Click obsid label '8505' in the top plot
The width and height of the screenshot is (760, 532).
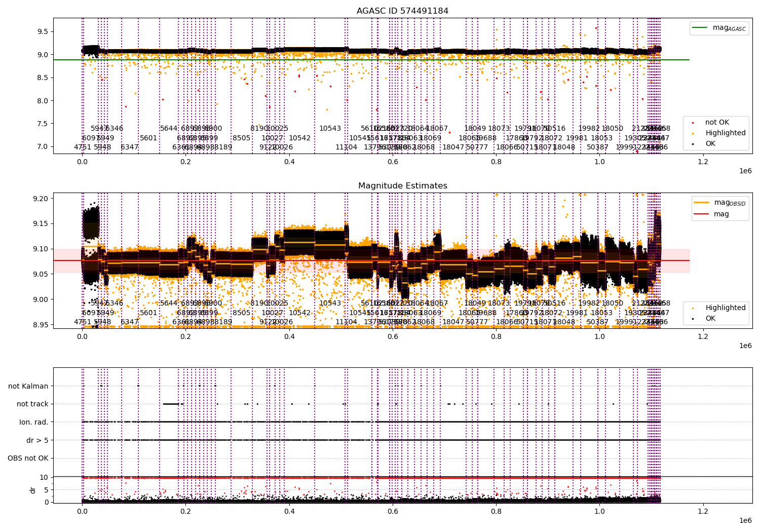(x=242, y=138)
